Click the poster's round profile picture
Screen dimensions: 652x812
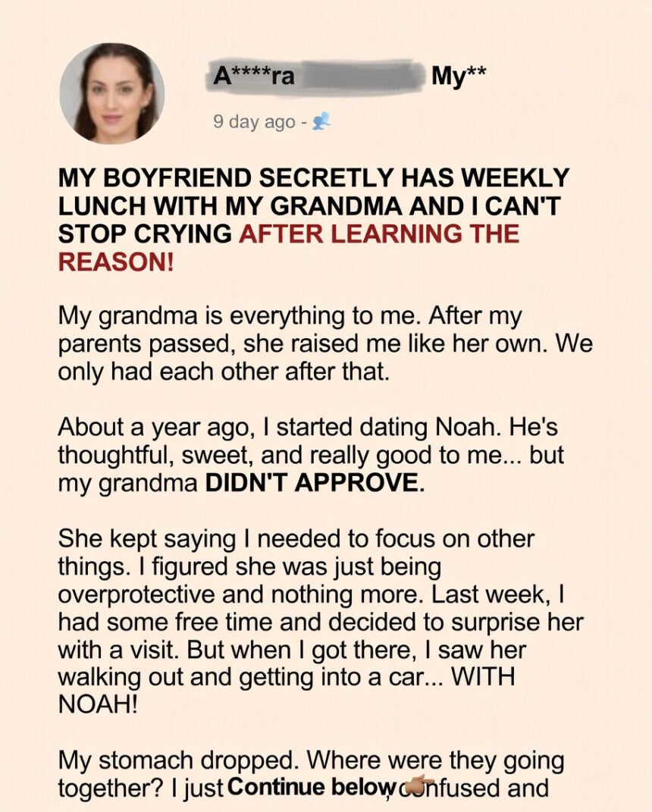coord(111,93)
